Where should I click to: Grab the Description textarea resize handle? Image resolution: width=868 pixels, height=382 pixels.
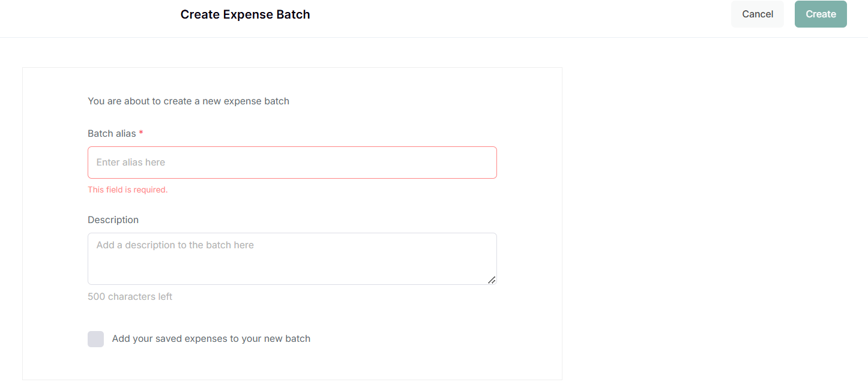(x=492, y=280)
